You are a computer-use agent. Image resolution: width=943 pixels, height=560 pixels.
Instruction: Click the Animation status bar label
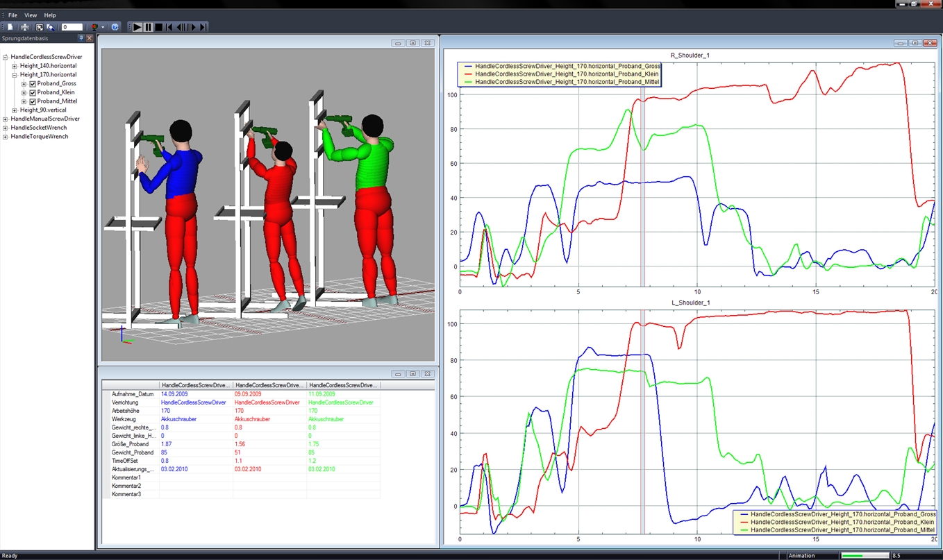pyautogui.click(x=802, y=555)
